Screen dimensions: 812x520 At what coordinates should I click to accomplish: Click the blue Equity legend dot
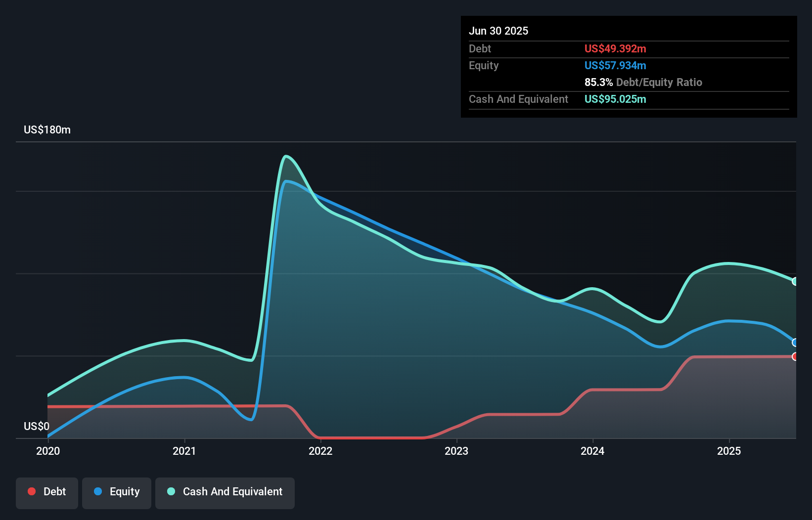point(96,491)
